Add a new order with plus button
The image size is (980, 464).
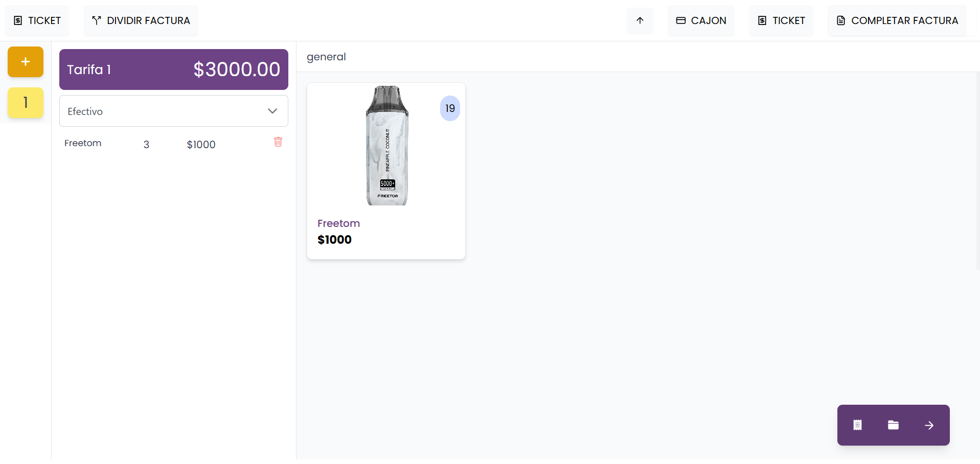pos(26,62)
